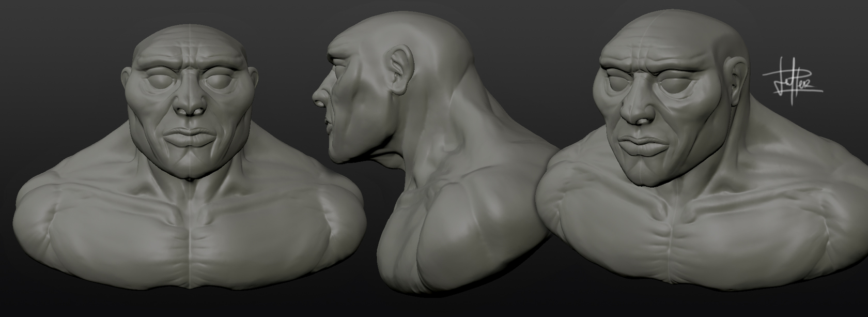The height and width of the screenshot is (317, 868).
Task: Click the front-view bust's lips
Action: pos(189,138)
